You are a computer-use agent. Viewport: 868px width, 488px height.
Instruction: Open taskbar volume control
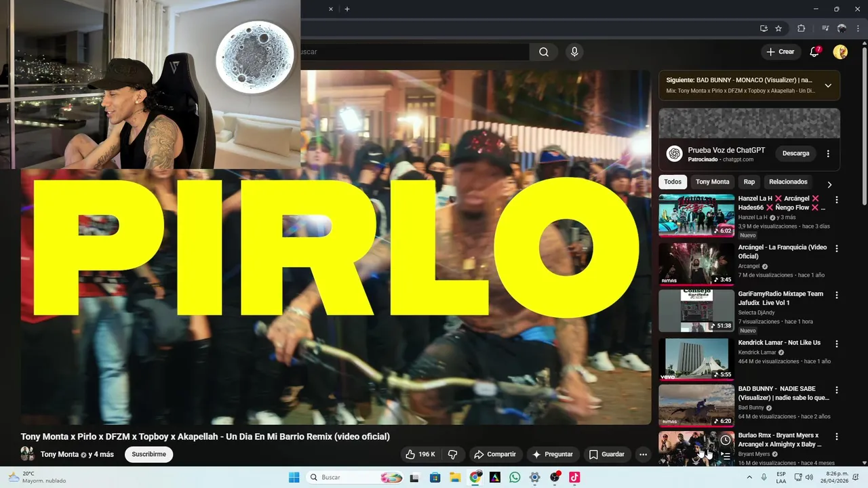pos(809,477)
